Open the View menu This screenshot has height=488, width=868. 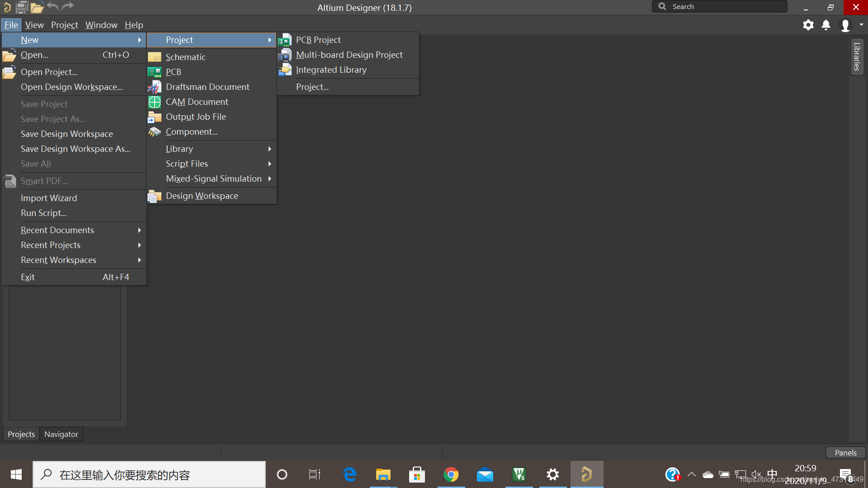34,25
